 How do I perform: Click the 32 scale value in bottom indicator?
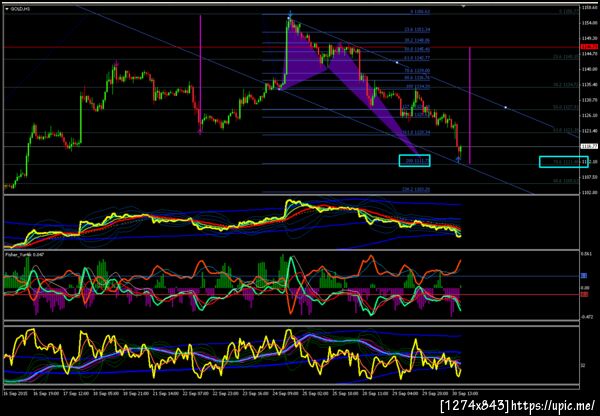click(583, 365)
